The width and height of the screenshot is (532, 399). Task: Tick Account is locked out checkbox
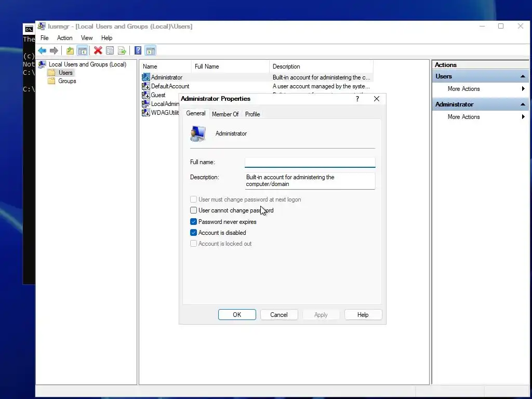click(x=193, y=243)
